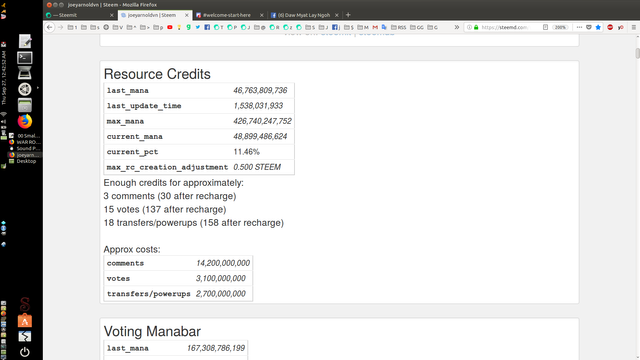640x360 pixels.
Task: Click the green padlock security icon
Action: click(x=476, y=27)
